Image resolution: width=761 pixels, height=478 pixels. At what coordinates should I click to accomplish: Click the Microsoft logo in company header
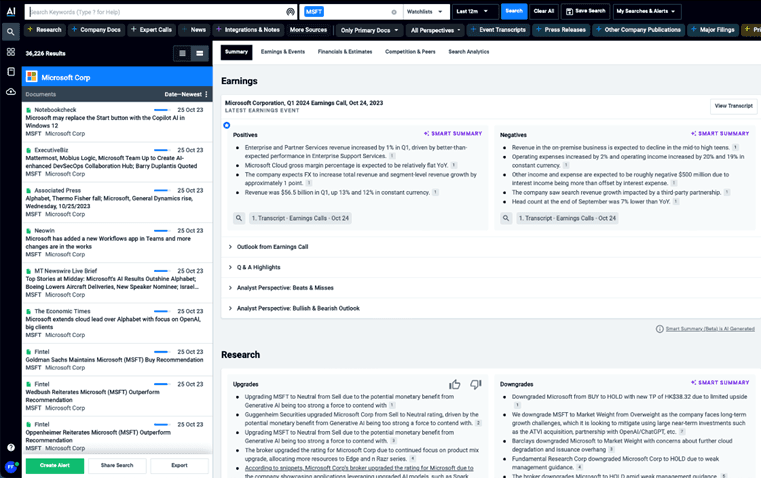coord(32,77)
